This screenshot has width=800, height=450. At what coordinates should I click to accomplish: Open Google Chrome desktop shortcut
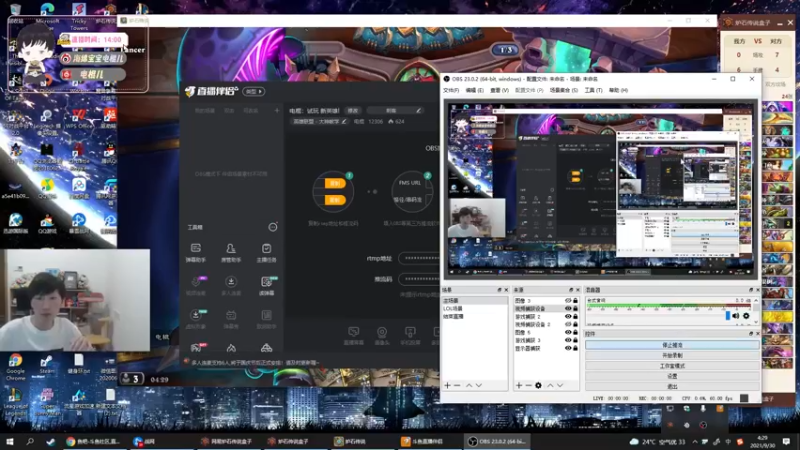15,367
